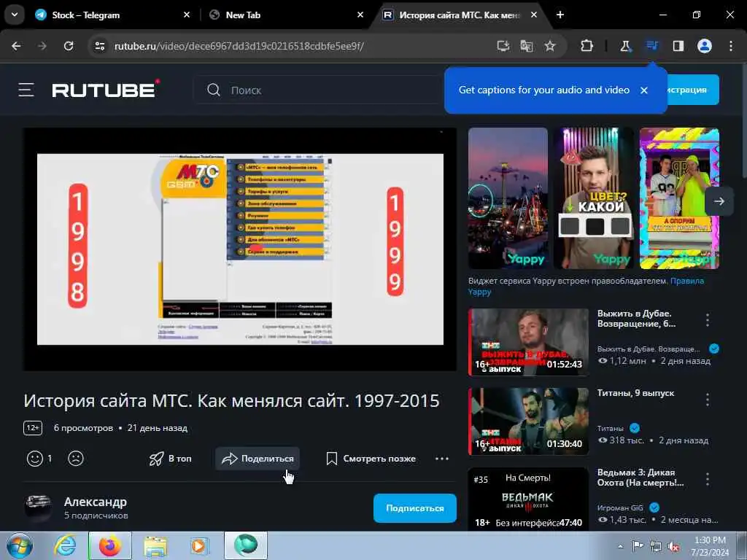Go forward in browser history
The height and width of the screenshot is (560, 747).
click(x=42, y=46)
